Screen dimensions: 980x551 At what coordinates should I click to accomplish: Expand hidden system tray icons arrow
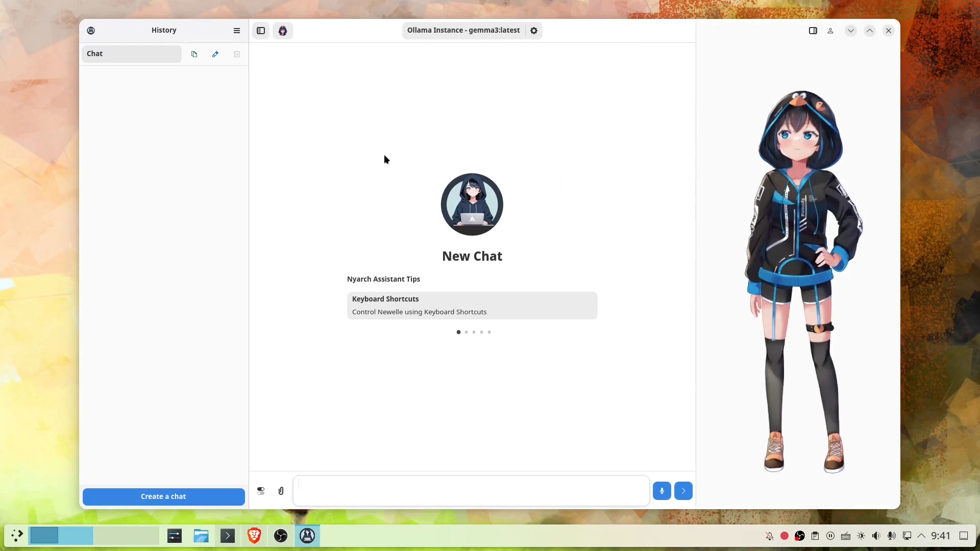pos(921,536)
